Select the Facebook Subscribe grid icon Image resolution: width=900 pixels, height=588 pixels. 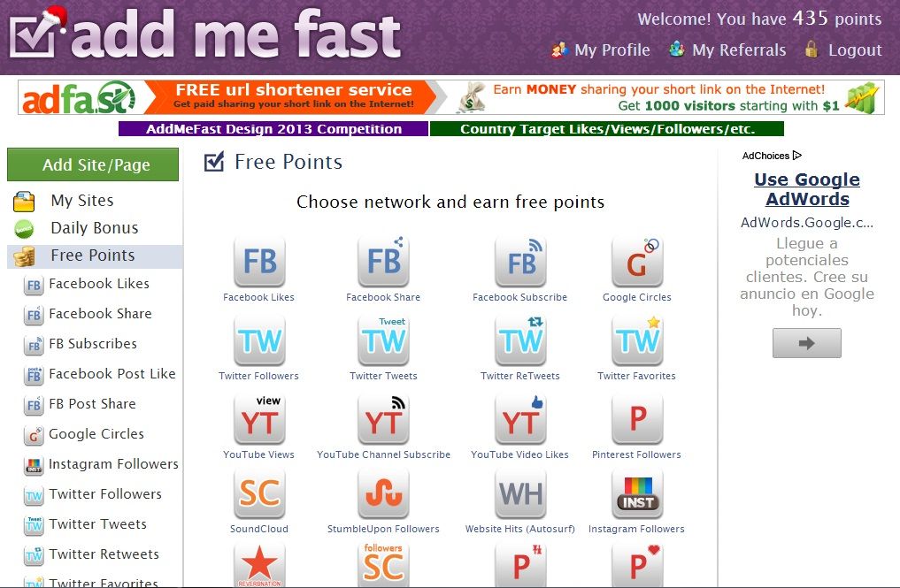point(520,262)
